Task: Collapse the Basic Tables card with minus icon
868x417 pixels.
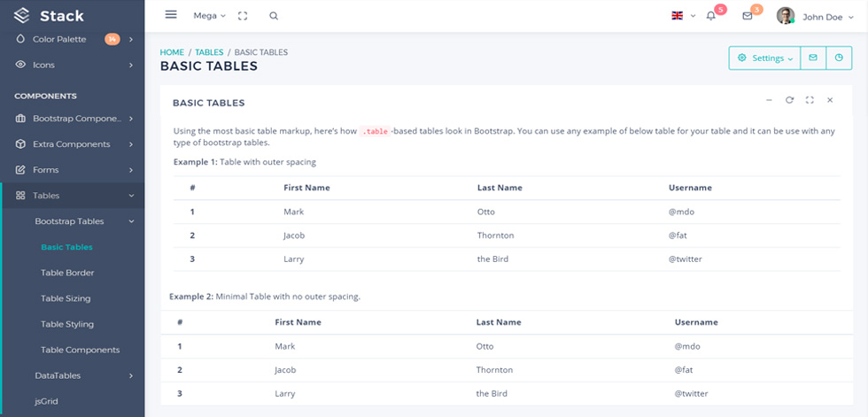Action: point(769,100)
